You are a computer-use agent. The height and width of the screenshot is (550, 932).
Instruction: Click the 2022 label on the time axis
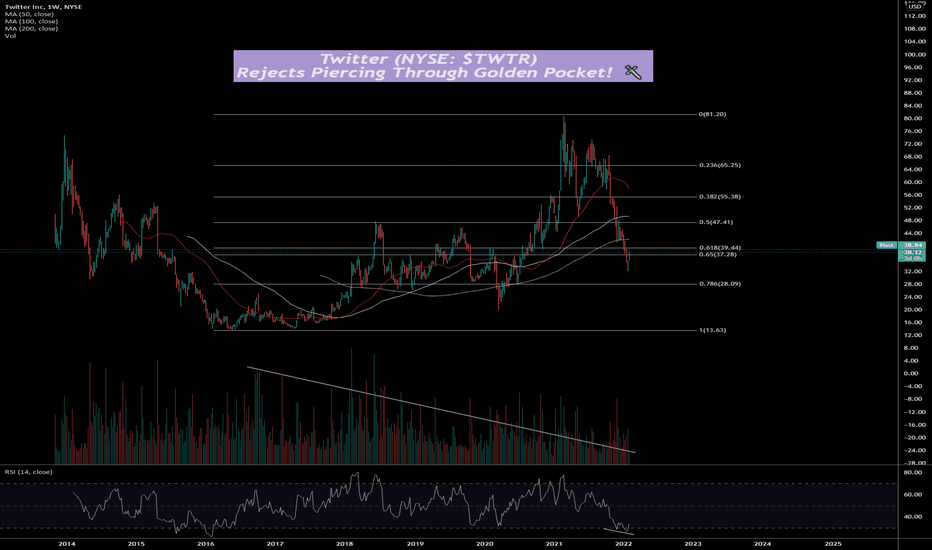(x=624, y=543)
